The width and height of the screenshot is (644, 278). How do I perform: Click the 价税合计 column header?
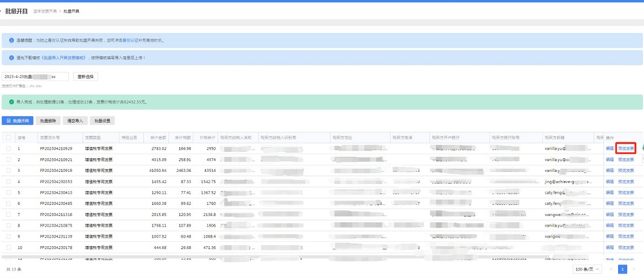(x=207, y=138)
